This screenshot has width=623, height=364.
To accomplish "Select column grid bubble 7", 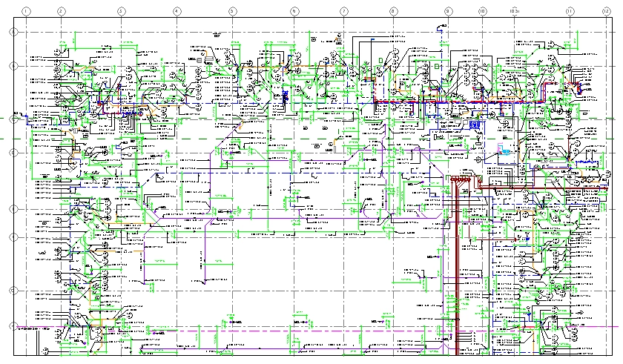I will [344, 11].
